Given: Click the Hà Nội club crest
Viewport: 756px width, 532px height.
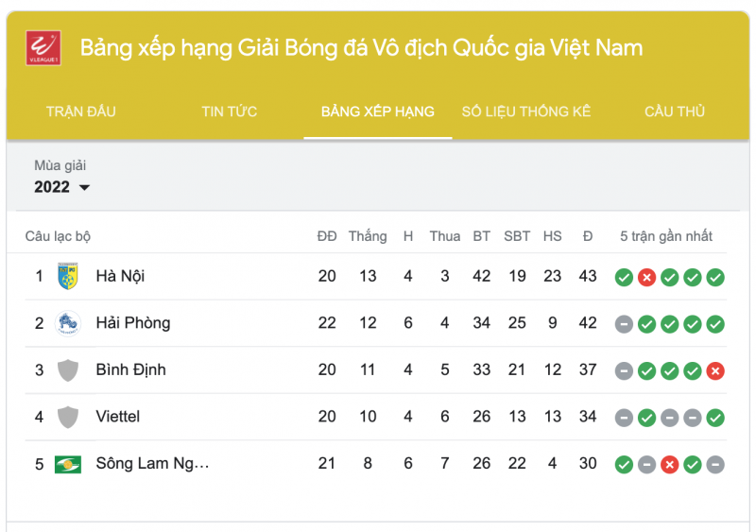Looking at the screenshot, I should [67, 276].
